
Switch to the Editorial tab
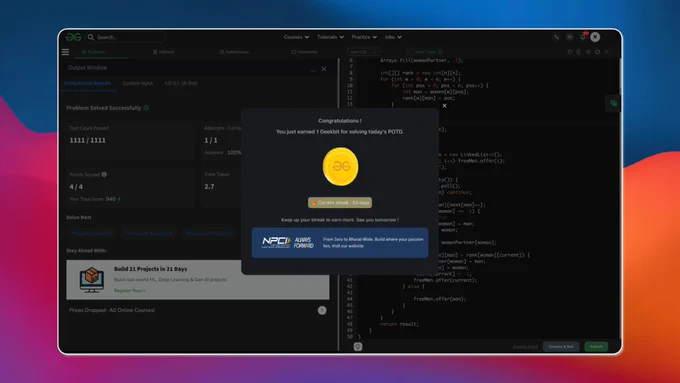tap(163, 52)
